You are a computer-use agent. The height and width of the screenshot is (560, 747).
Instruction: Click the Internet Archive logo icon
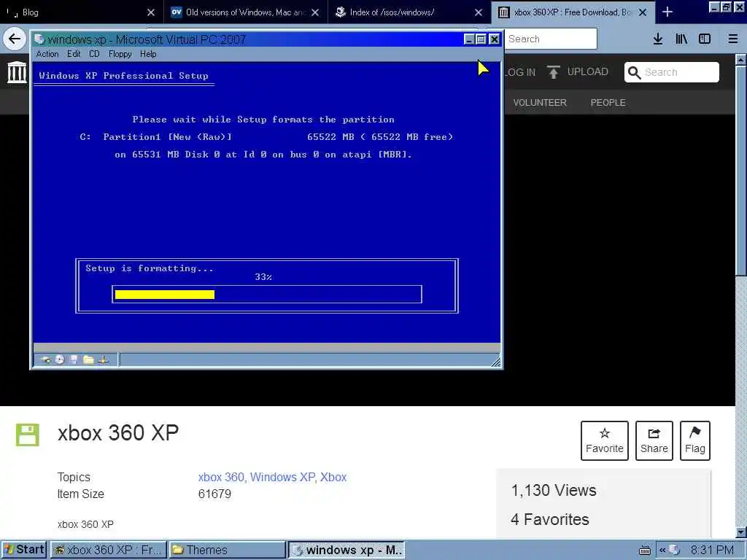(18, 72)
